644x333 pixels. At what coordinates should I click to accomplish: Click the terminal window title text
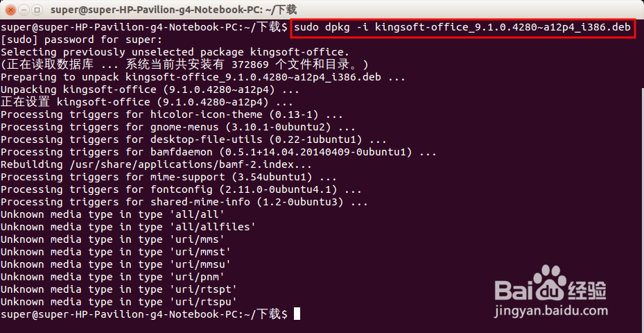tap(173, 9)
